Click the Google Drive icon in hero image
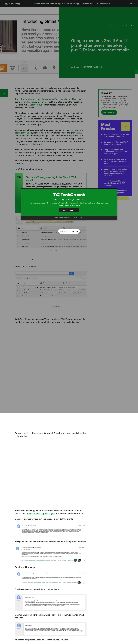The height and width of the screenshot is (644, 138). coord(45,68)
